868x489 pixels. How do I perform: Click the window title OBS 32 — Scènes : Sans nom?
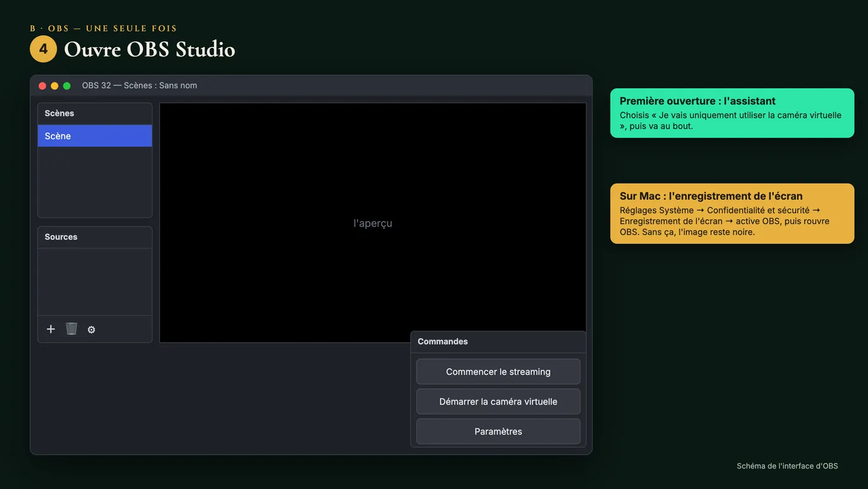pos(139,86)
